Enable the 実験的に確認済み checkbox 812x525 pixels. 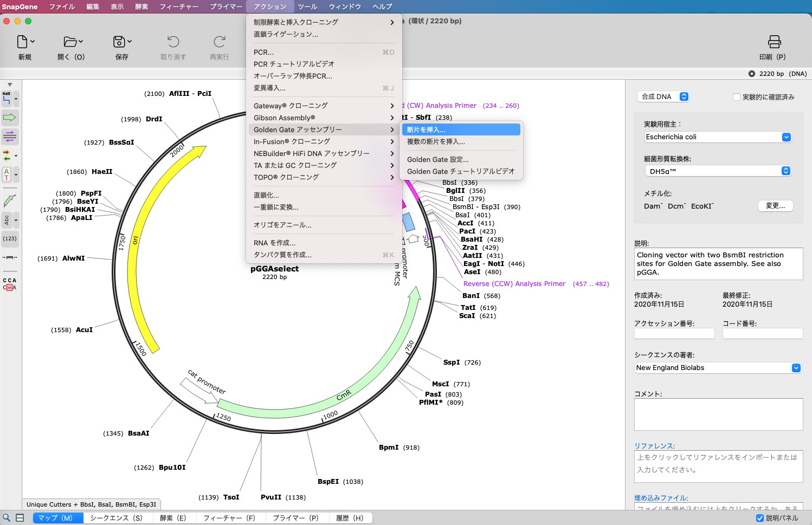[x=736, y=97]
